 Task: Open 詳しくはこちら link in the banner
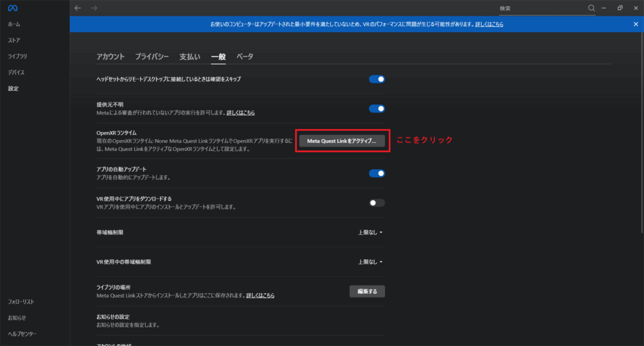coord(489,25)
